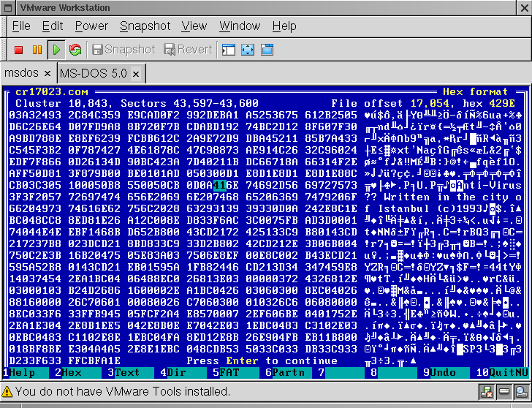
Task: Click the highlighted hex byte 41
Action: (219, 185)
